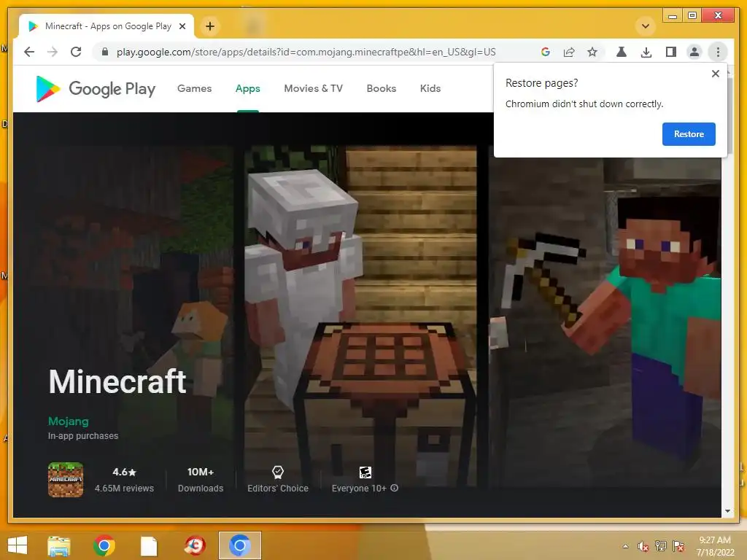Viewport: 747px width, 560px height.
Task: Open the blank document taskbar icon
Action: coord(149,545)
